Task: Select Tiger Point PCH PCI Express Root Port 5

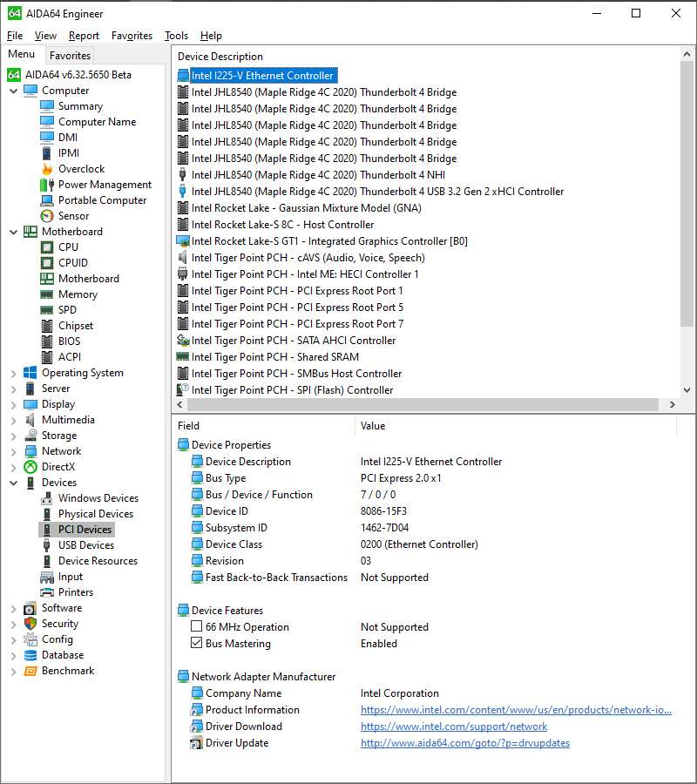Action: tap(297, 308)
